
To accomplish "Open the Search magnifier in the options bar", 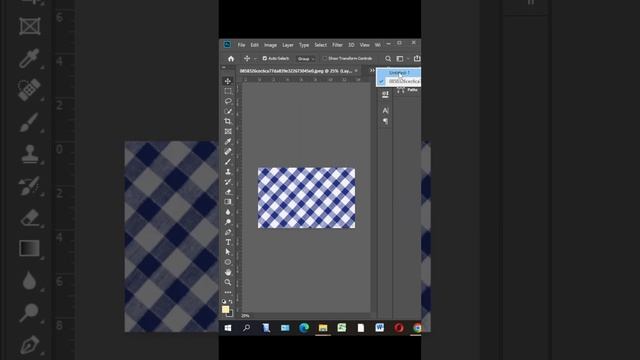I will click(388, 59).
